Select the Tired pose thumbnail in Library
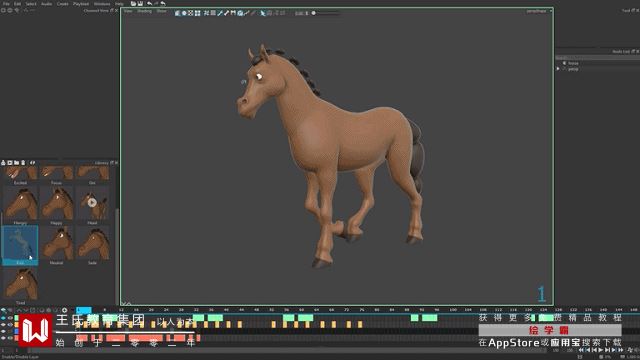 coord(20,284)
